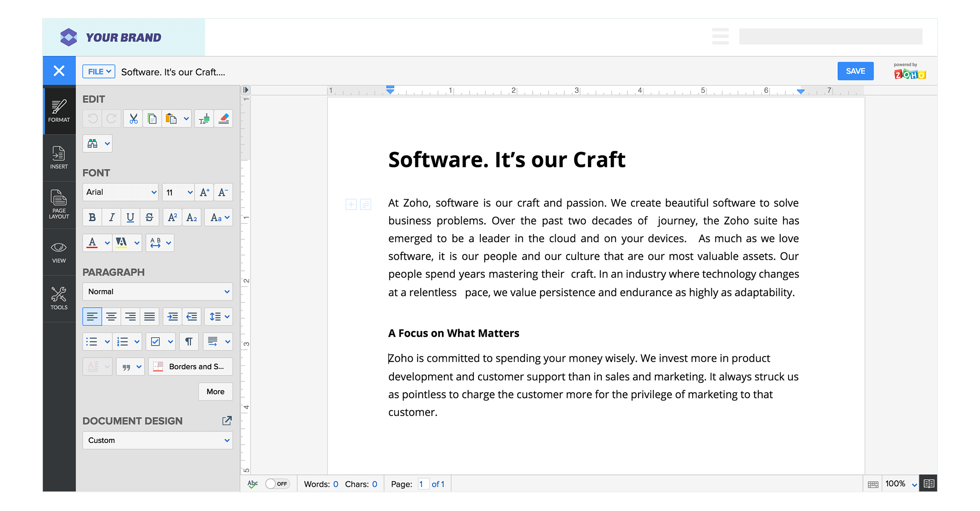The image size is (980, 511).
Task: Open keyboard shortcuts icon in status bar
Action: pyautogui.click(x=873, y=483)
